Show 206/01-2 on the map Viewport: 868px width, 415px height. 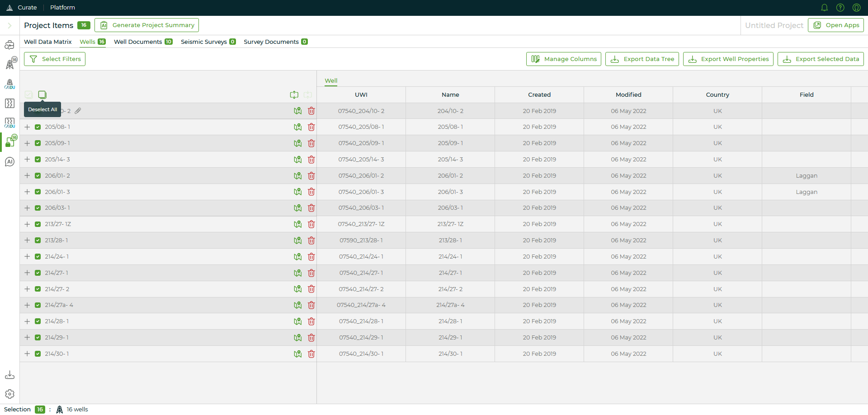click(297, 176)
